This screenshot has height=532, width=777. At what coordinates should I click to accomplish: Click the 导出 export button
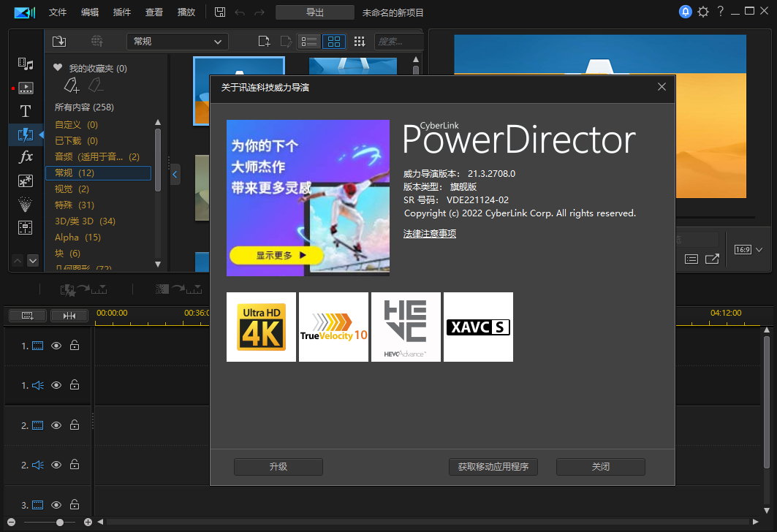click(x=314, y=12)
